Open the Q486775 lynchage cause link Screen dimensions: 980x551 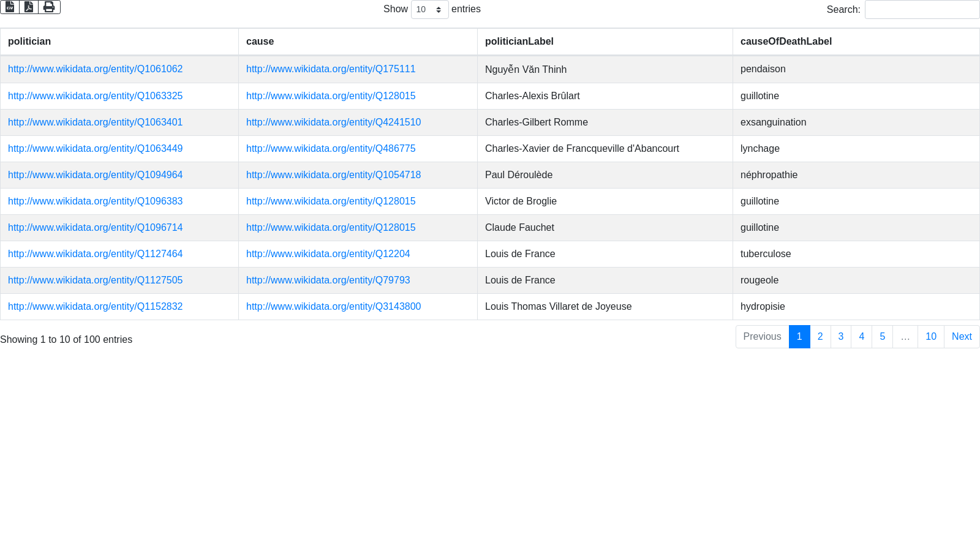(331, 149)
